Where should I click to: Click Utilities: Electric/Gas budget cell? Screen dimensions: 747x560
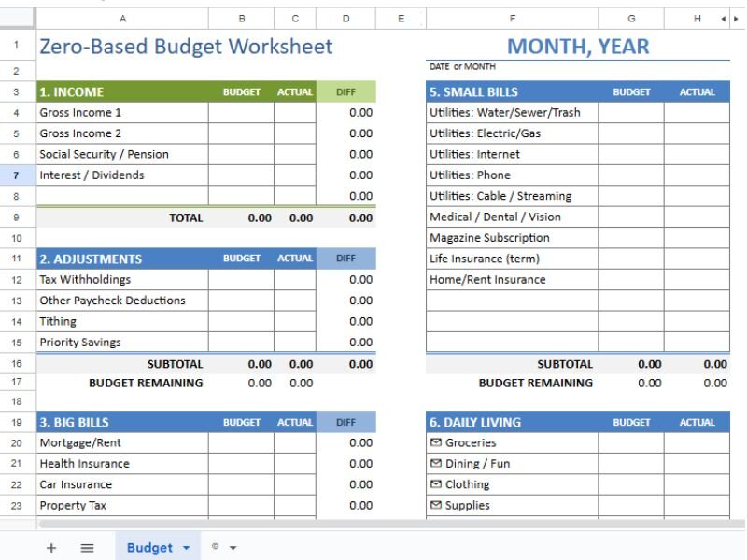631,133
